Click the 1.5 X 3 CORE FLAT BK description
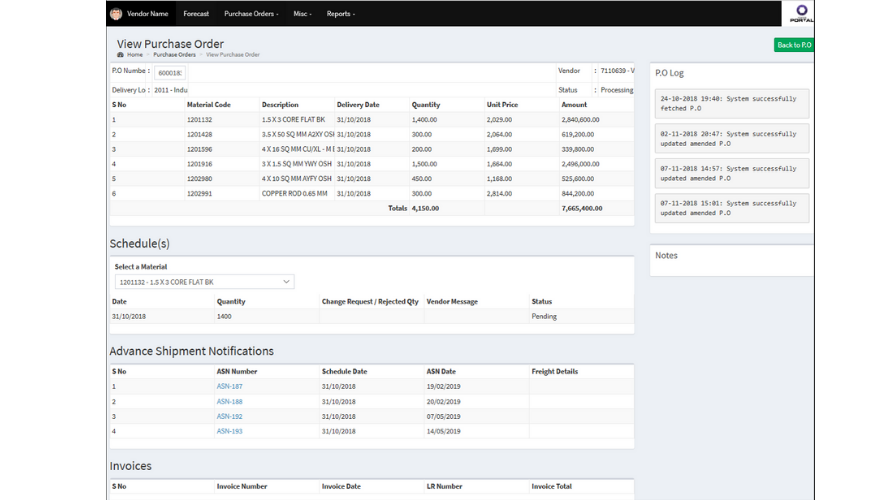890x500 pixels. [293, 120]
